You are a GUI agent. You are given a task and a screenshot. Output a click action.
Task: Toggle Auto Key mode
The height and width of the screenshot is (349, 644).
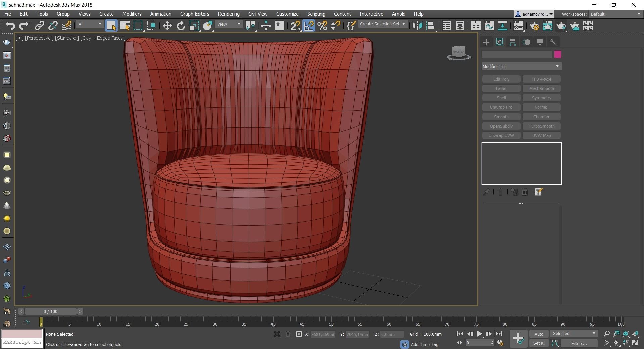point(539,334)
